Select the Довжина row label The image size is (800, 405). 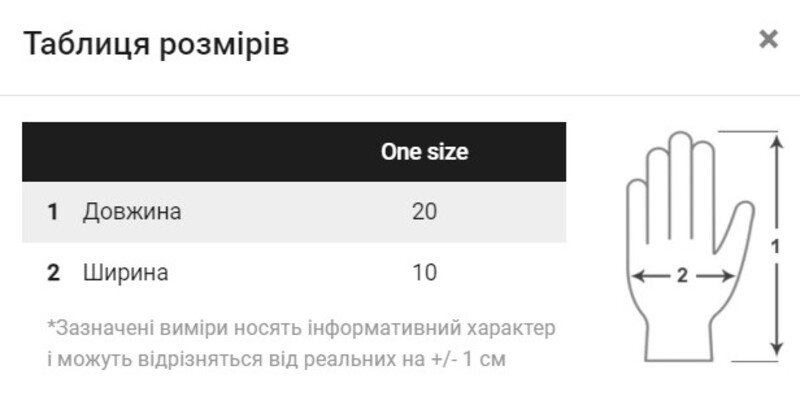click(132, 212)
